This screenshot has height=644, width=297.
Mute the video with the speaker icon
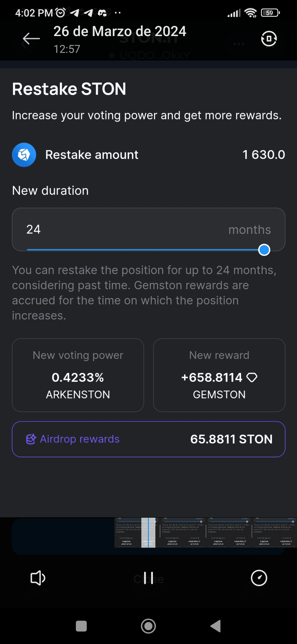click(x=38, y=578)
